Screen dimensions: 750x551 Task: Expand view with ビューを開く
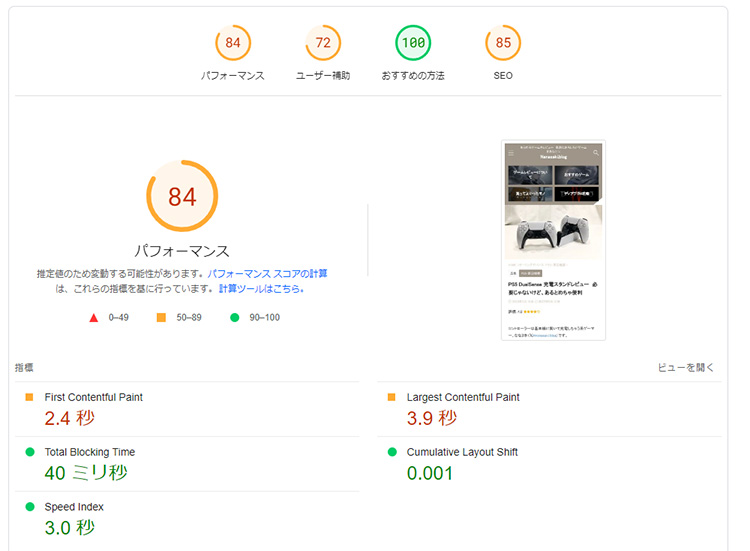coord(686,367)
